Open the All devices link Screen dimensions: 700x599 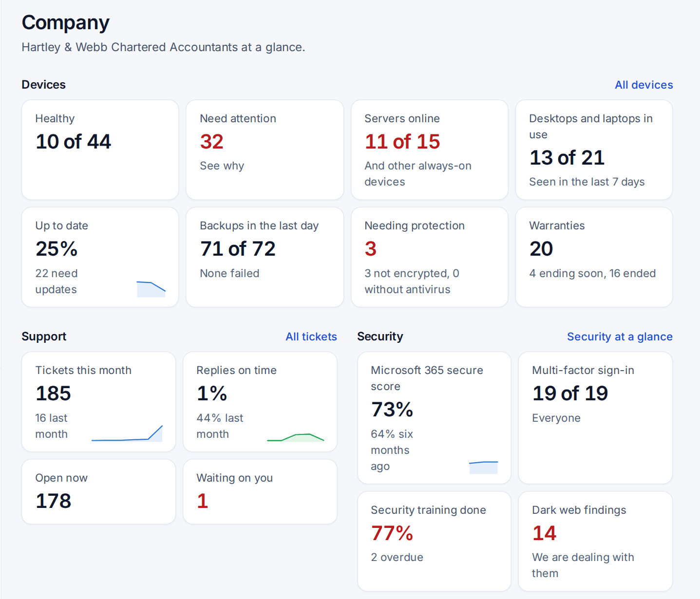pyautogui.click(x=643, y=85)
